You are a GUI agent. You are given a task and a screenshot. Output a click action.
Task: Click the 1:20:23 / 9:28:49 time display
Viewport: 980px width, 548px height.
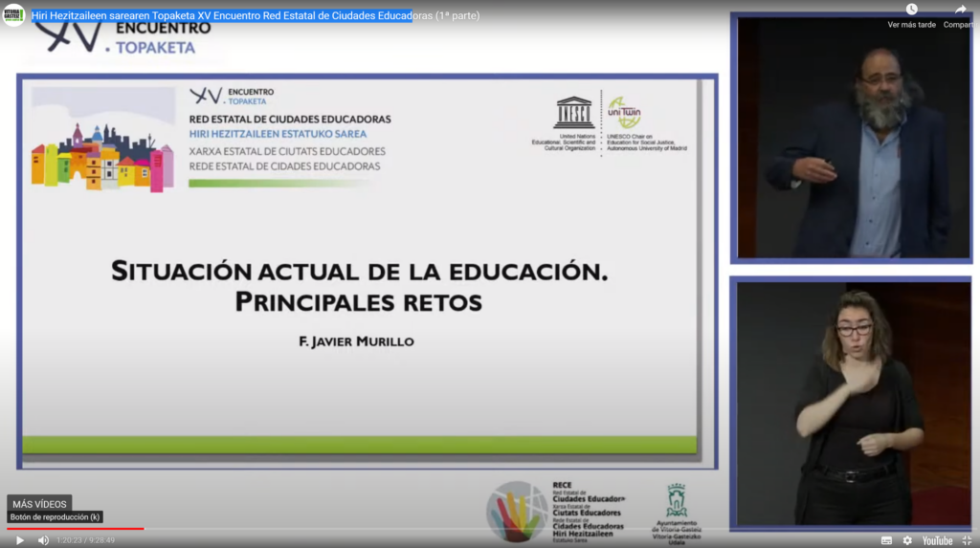[85, 540]
